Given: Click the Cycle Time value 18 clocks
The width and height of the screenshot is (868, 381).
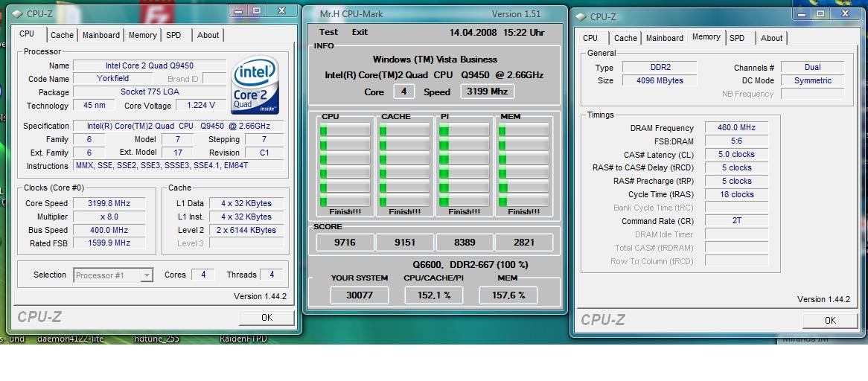Looking at the screenshot, I should coord(737,194).
